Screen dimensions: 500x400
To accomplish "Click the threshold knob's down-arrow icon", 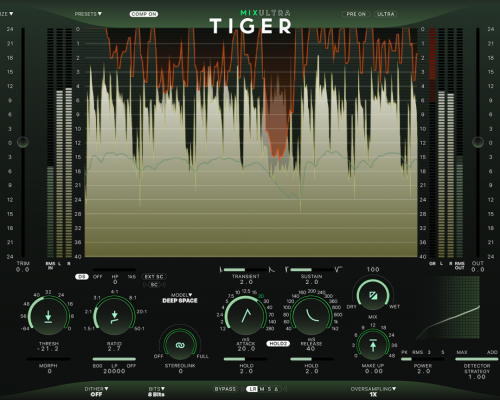I will click(48, 317).
